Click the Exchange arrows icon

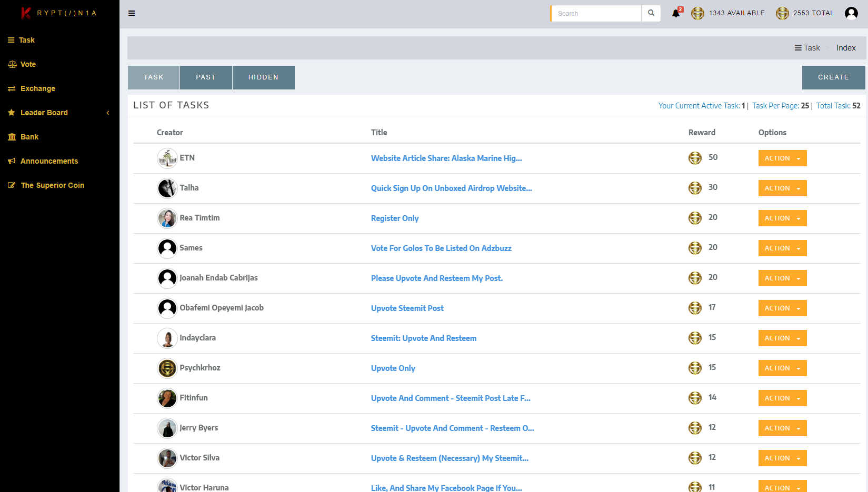tap(12, 88)
